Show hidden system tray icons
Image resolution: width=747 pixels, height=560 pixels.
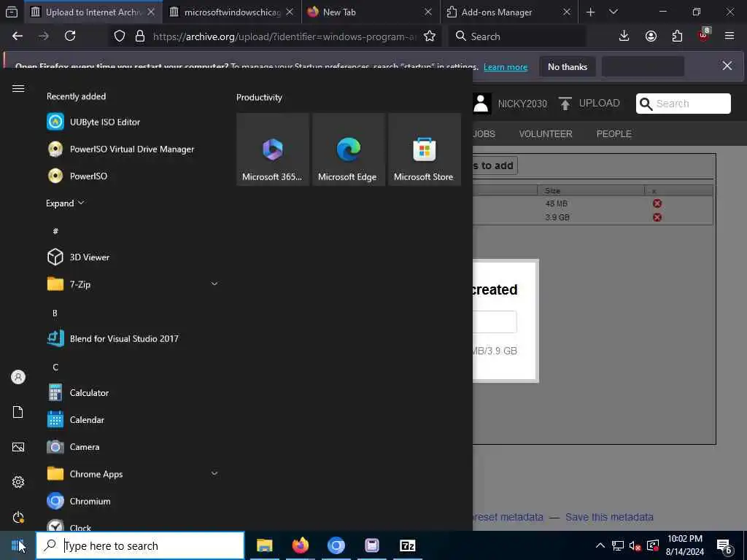click(x=600, y=545)
